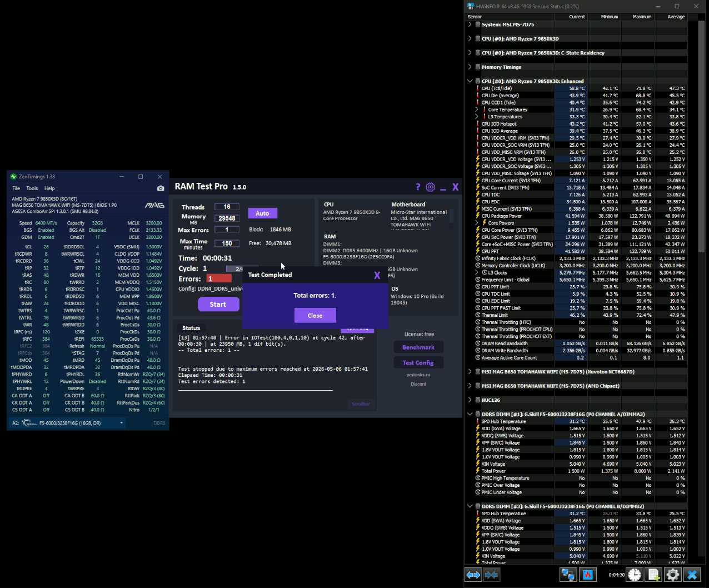Click the Memory MB input field
The width and height of the screenshot is (709, 588).
point(227,218)
